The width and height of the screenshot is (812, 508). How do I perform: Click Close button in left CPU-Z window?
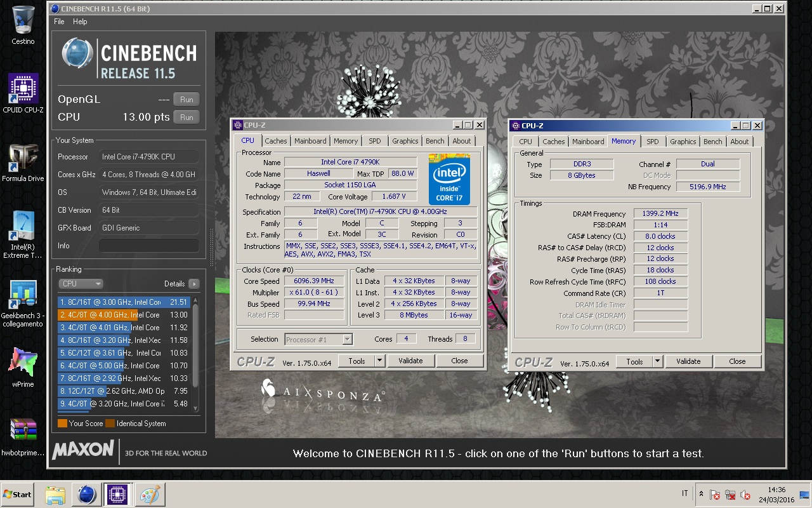460,361
